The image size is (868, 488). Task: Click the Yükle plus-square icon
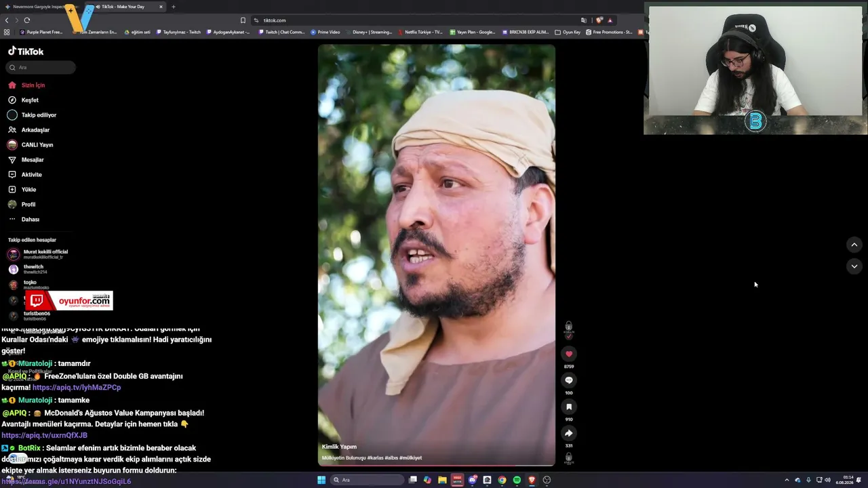12,190
